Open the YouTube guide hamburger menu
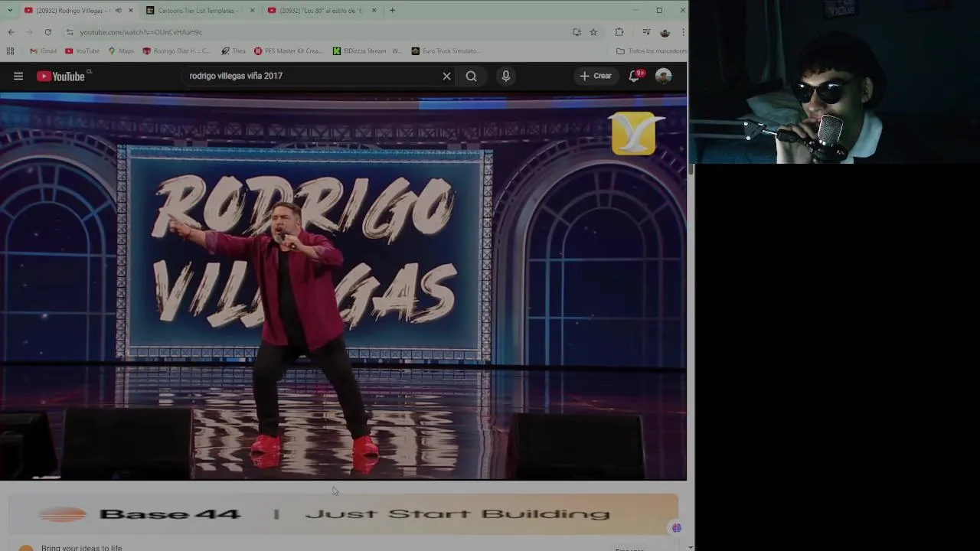The width and height of the screenshot is (980, 551). click(18, 76)
